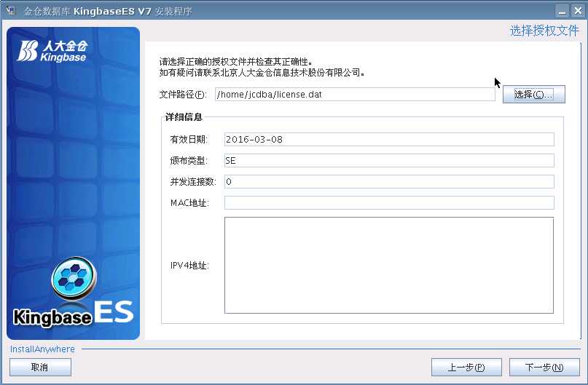Click the 有效日期: label
Viewport: 588px width, 385px height.
point(189,139)
